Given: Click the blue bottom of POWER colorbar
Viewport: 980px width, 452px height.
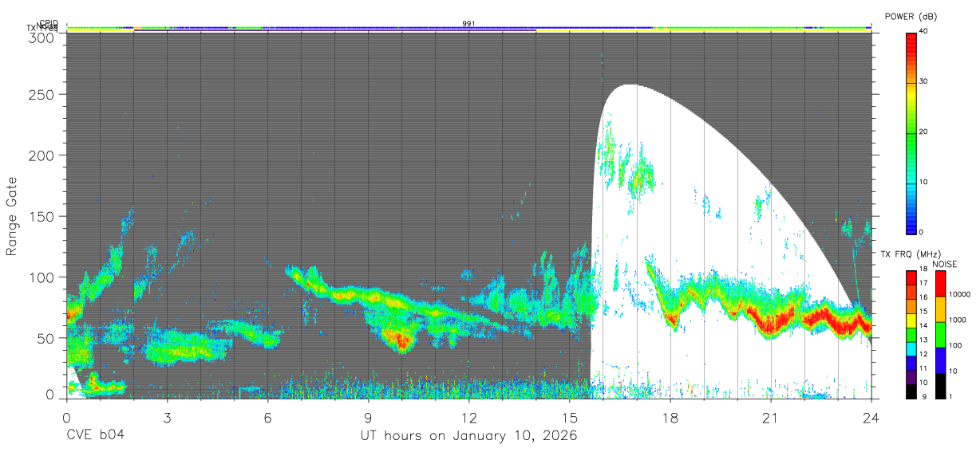Looking at the screenshot, I should [x=911, y=223].
